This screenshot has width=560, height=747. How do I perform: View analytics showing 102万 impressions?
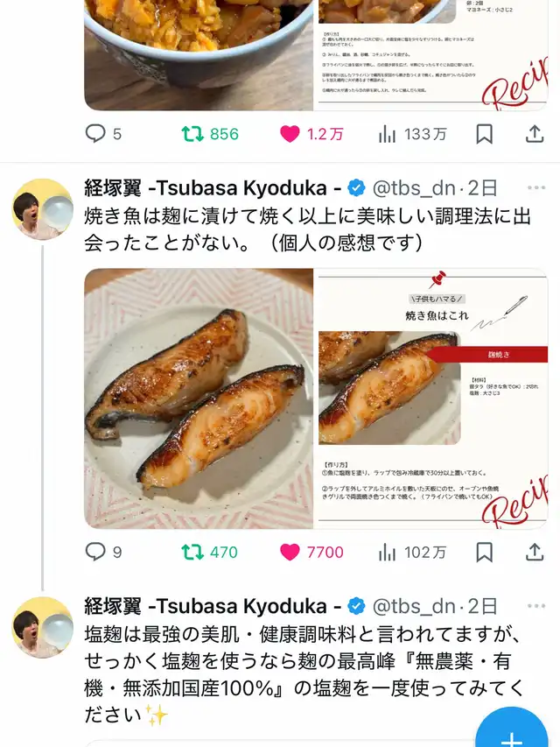(412, 553)
